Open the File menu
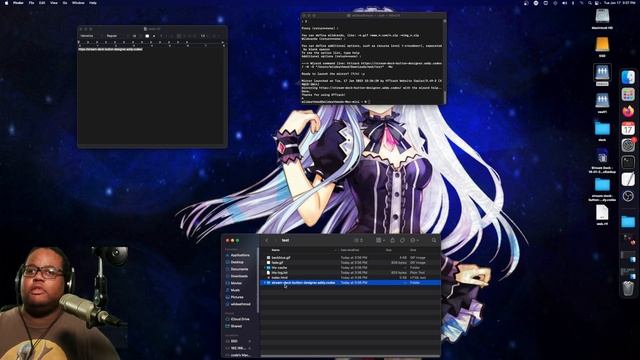The image size is (640, 360). [31, 3]
